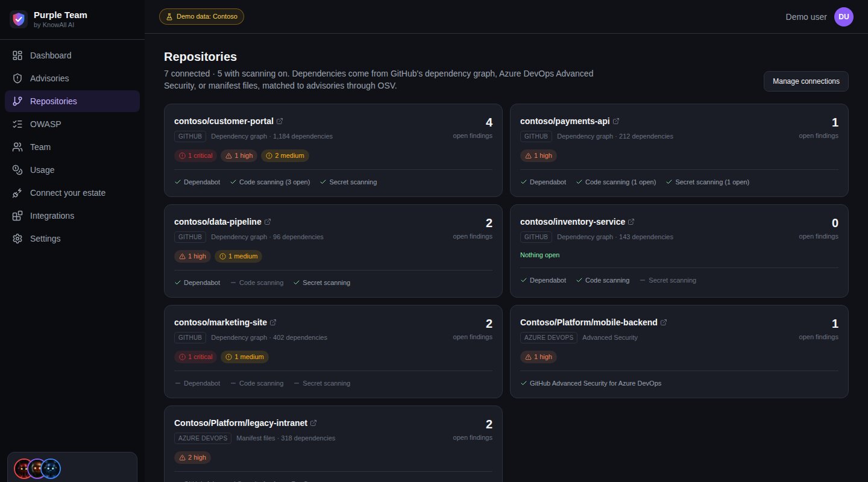Click the Connect your estate plug icon
868x482 pixels.
(x=17, y=193)
